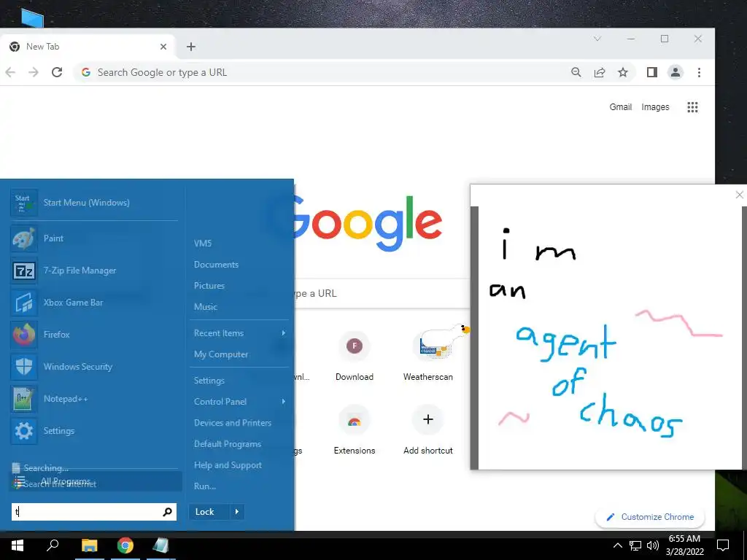The image size is (747, 560).
Task: Show hidden tray icons chevron
Action: click(617, 545)
